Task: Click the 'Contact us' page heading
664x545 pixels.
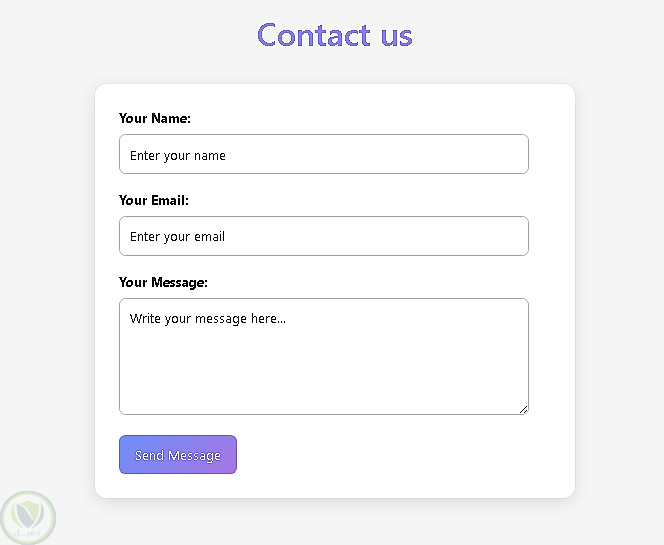Action: (334, 35)
